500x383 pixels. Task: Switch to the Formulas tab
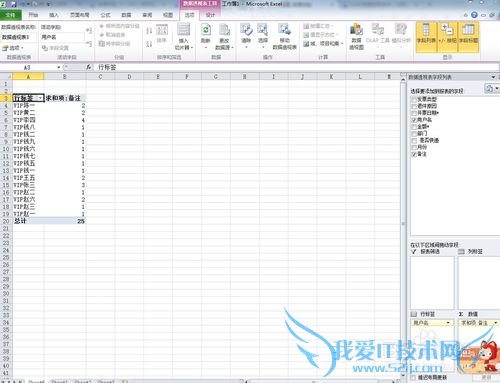click(x=105, y=15)
